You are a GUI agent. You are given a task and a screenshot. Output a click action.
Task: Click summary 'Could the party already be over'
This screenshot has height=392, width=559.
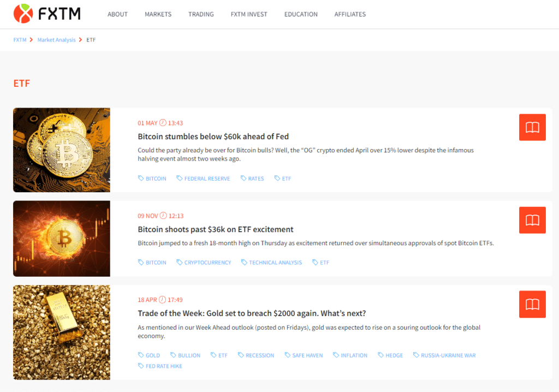(x=306, y=155)
